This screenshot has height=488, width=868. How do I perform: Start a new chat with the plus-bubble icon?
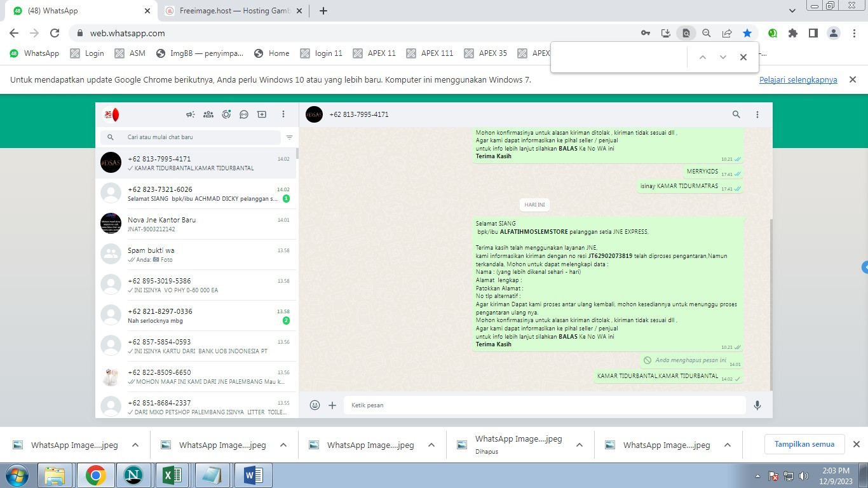pos(262,114)
